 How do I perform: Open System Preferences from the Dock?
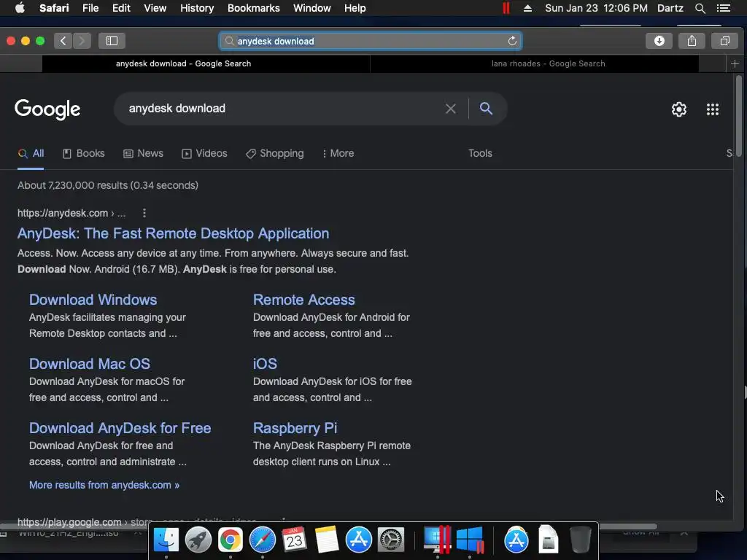click(391, 540)
